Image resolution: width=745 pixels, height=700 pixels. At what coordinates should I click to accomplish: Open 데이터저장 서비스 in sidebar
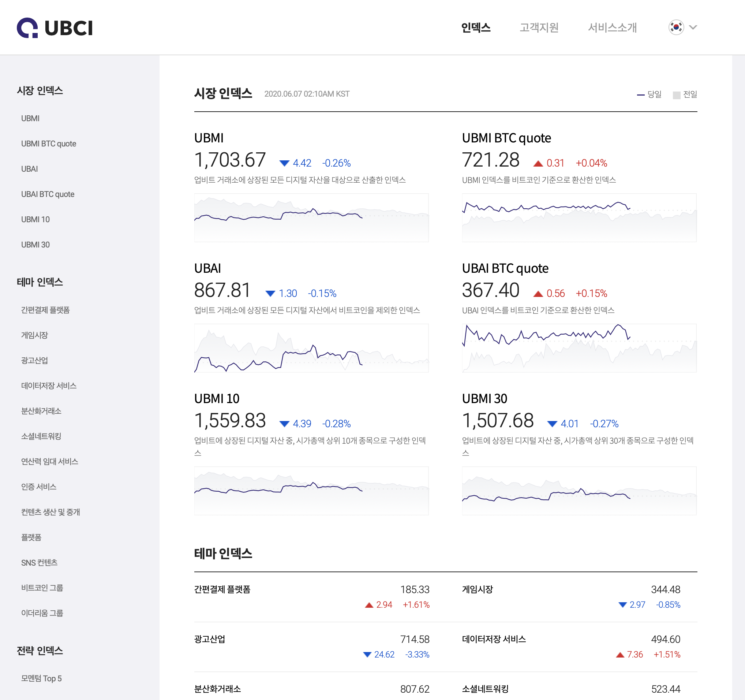49,386
